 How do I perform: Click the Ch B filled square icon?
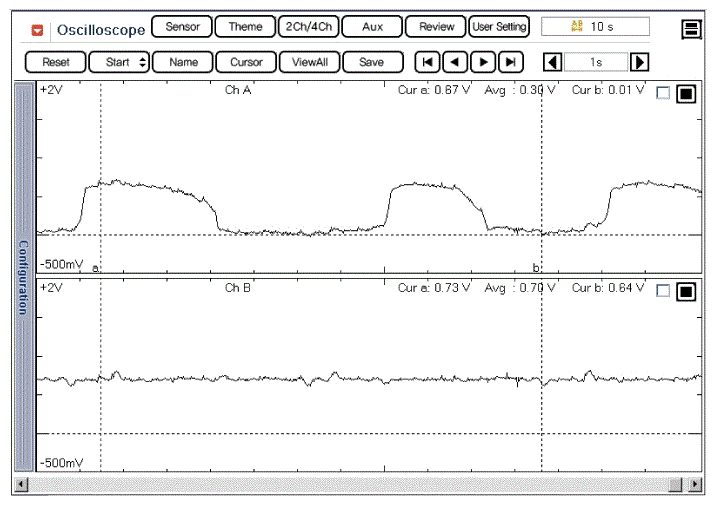pos(686,292)
